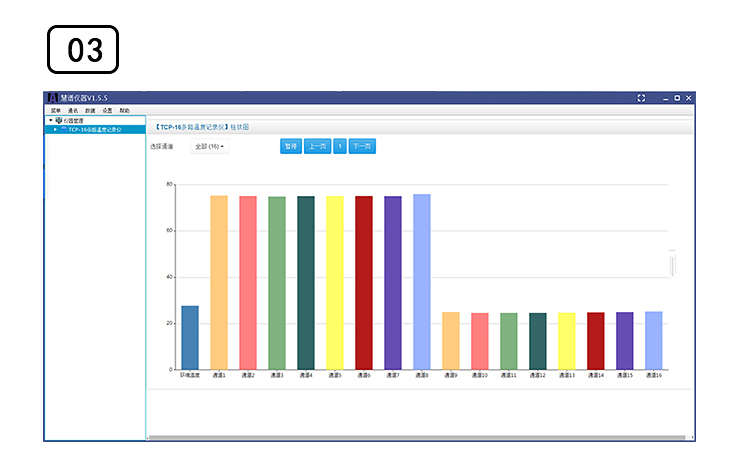Open the 菜单 menu
Image resolution: width=750 pixels, height=458 pixels.
click(x=56, y=110)
